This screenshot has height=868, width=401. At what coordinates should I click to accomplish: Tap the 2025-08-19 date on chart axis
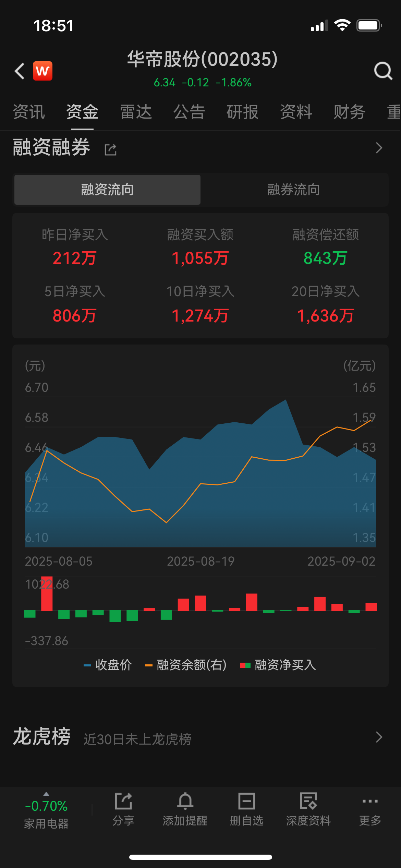point(201,561)
